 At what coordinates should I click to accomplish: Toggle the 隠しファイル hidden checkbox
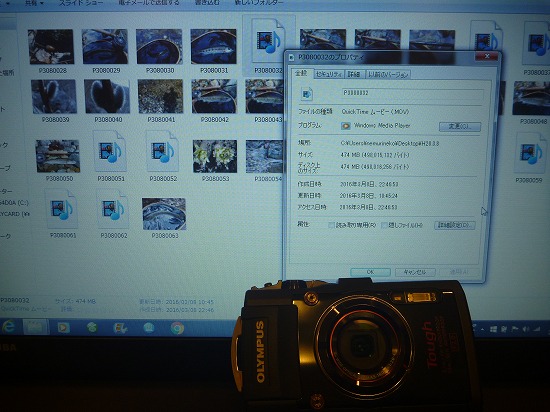pyautogui.click(x=384, y=225)
